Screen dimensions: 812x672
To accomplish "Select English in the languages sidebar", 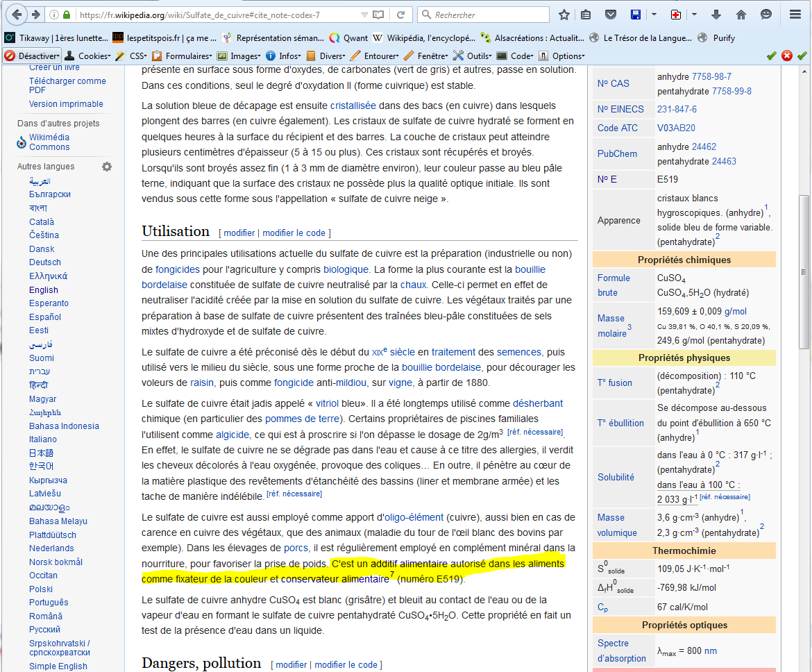I will coord(44,290).
